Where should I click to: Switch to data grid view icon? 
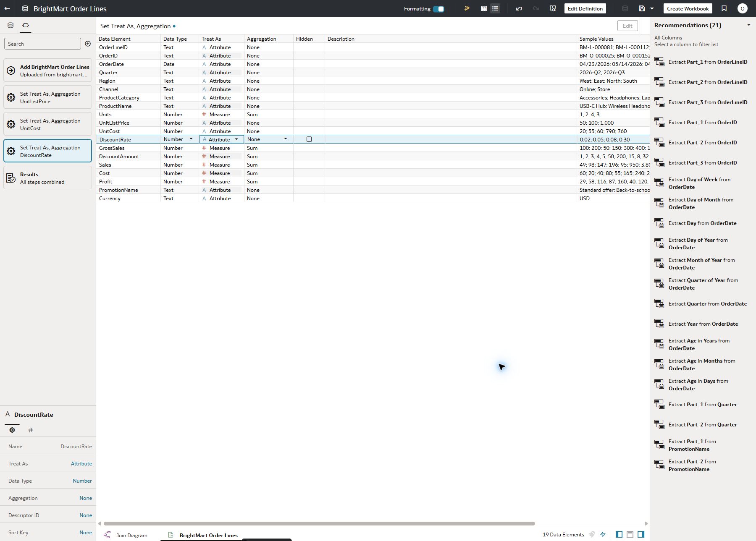[484, 8]
